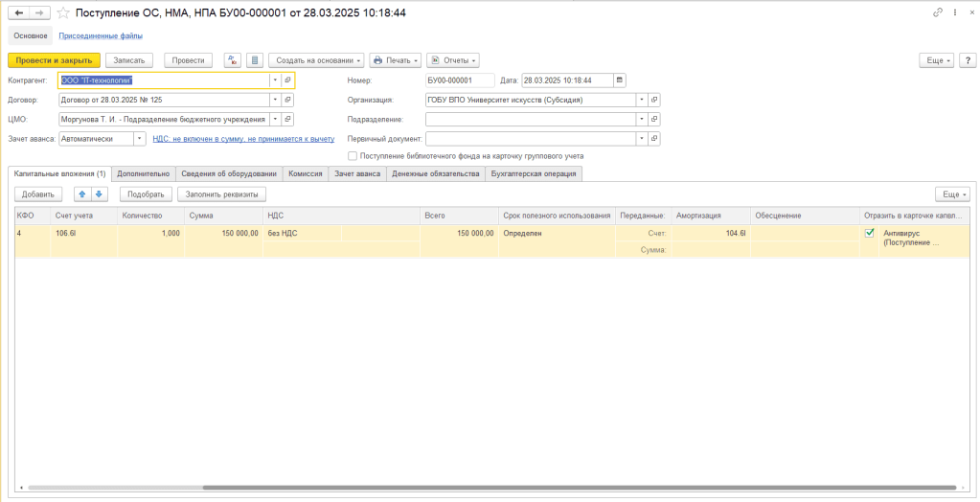The width and height of the screenshot is (980, 502).
Task: Move row down with blue arrow
Action: [98, 194]
